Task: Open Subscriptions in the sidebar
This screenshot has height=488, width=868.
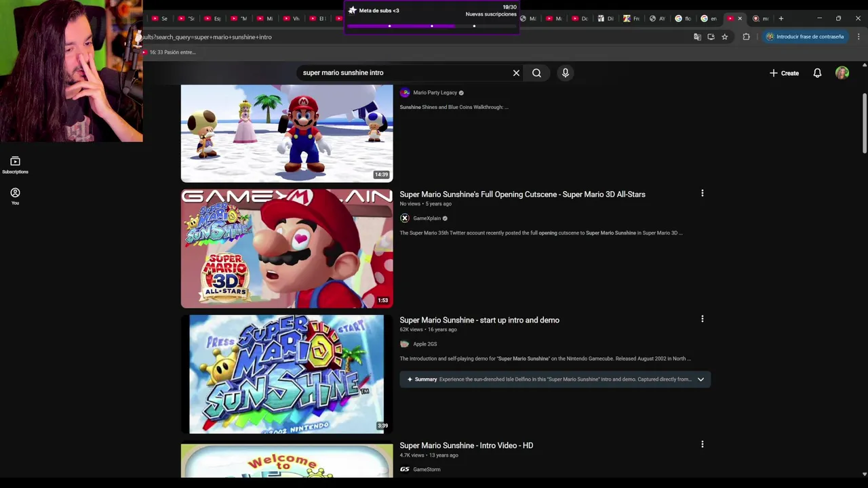Action: [15, 165]
